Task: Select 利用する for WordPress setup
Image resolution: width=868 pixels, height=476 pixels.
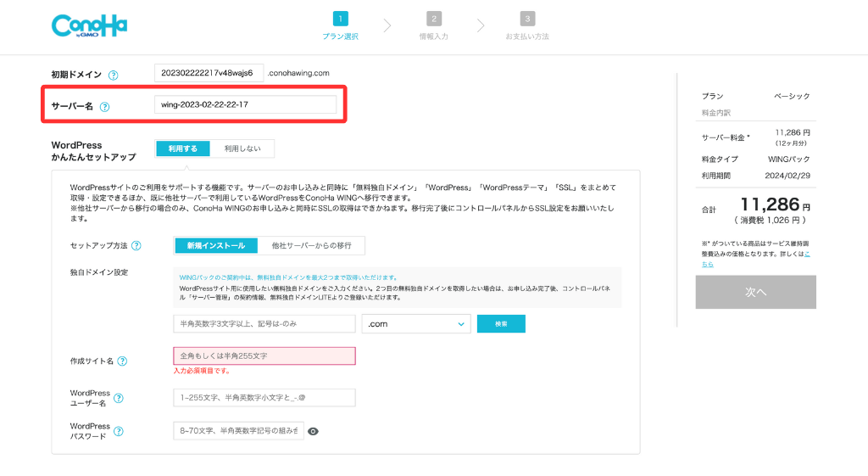Action: point(183,148)
